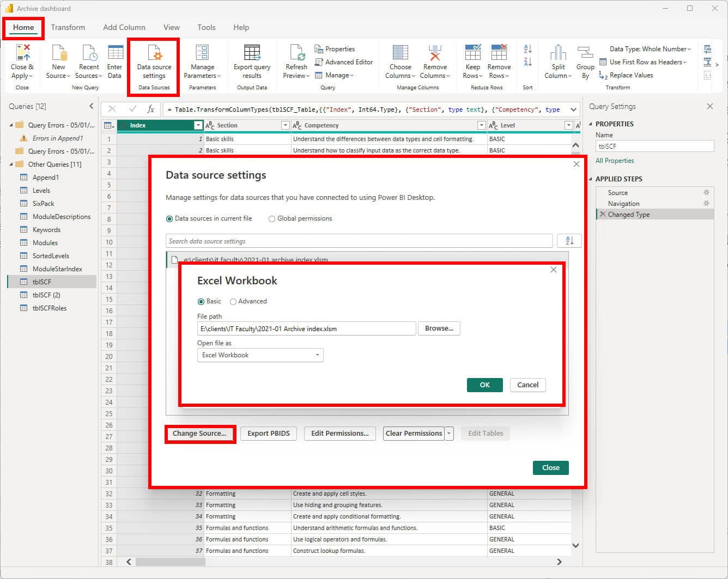Open Data Type: Whole Number dropdown
728x579 pixels.
[x=650, y=49]
